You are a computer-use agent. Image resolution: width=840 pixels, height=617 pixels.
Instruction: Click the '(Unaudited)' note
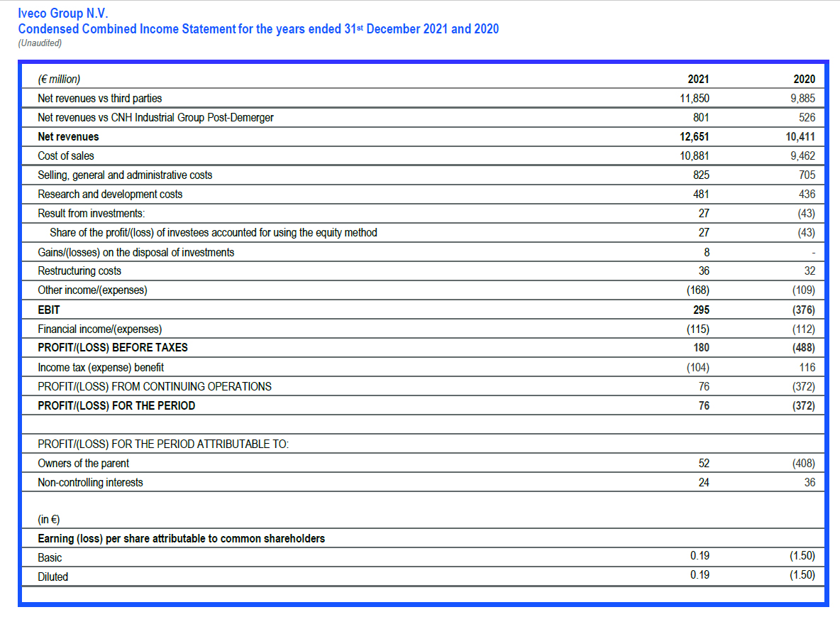pos(40,43)
